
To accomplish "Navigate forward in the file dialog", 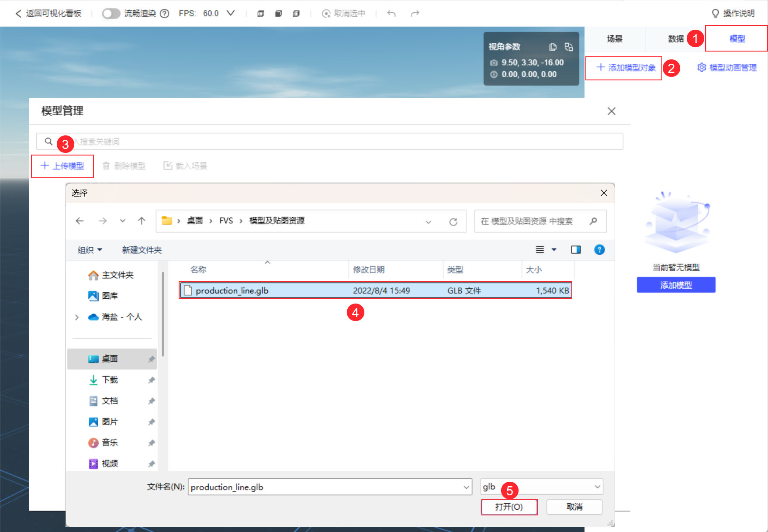I will [103, 221].
